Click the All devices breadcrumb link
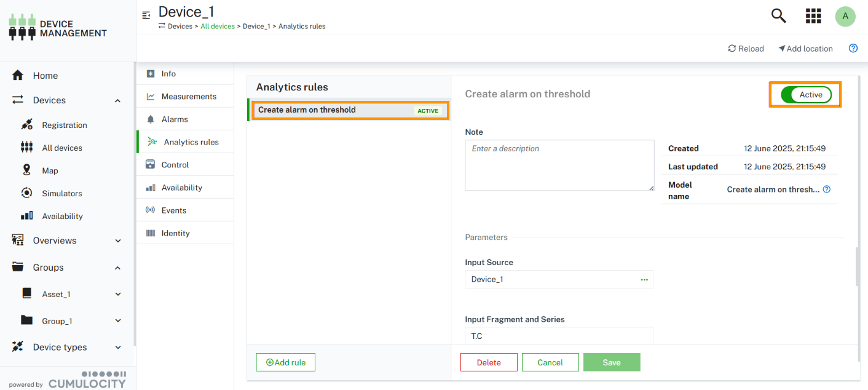Screen dimensions: 868x390 click(x=218, y=26)
